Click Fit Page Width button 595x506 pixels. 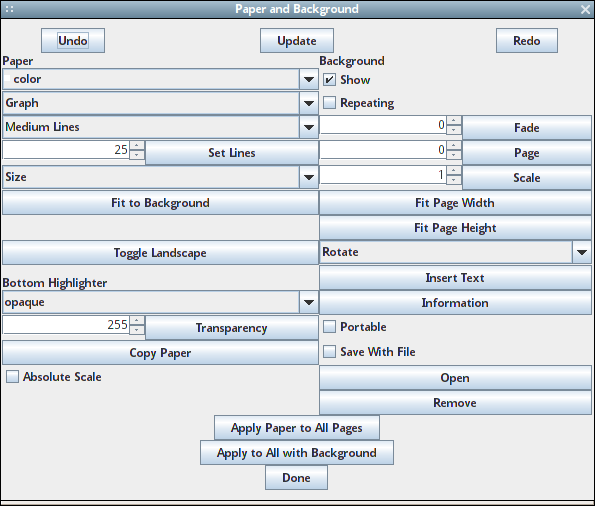click(x=455, y=203)
